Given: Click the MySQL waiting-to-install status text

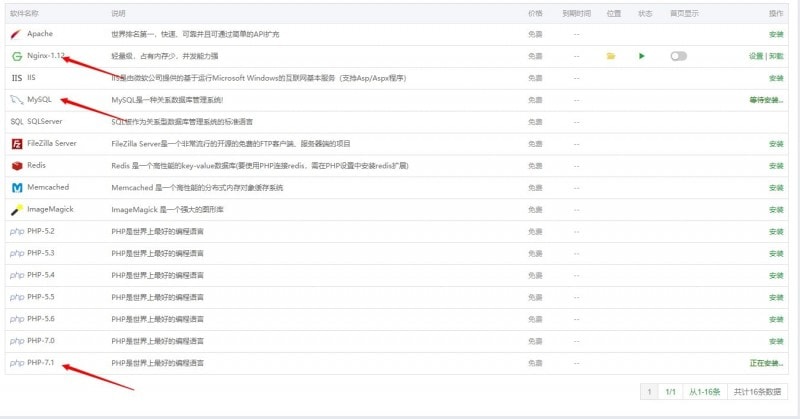Looking at the screenshot, I should click(766, 100).
